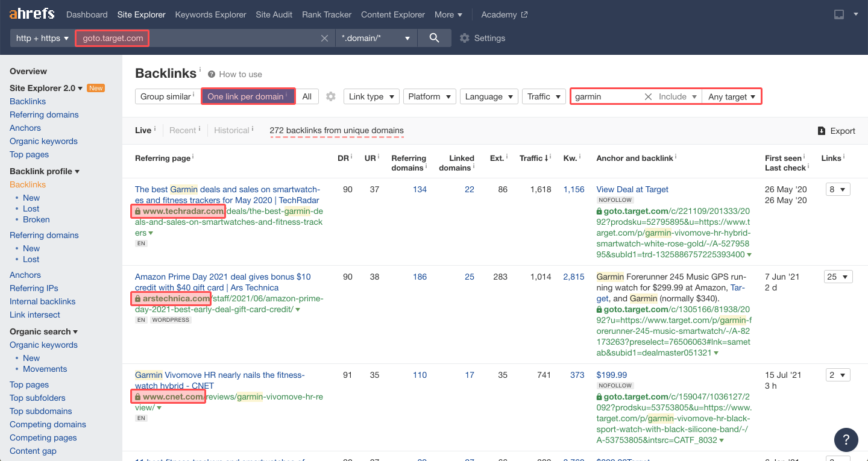
Task: Go to Content Explorer
Action: (x=393, y=14)
